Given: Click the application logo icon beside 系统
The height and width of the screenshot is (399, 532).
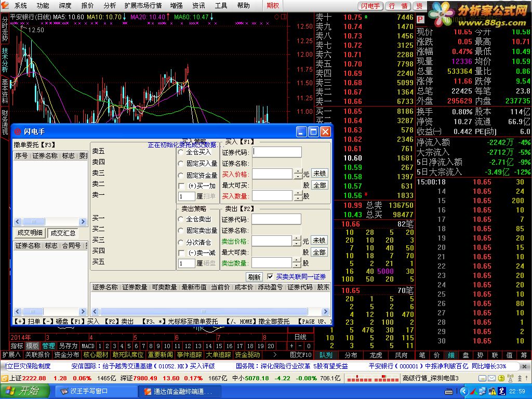Looking at the screenshot, I should [x=5, y=5].
